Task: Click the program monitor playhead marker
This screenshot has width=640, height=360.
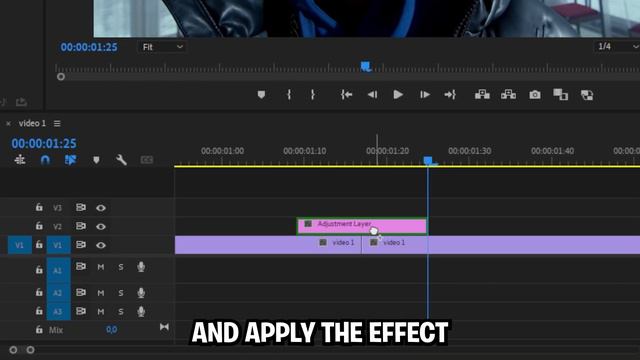Action: (366, 66)
